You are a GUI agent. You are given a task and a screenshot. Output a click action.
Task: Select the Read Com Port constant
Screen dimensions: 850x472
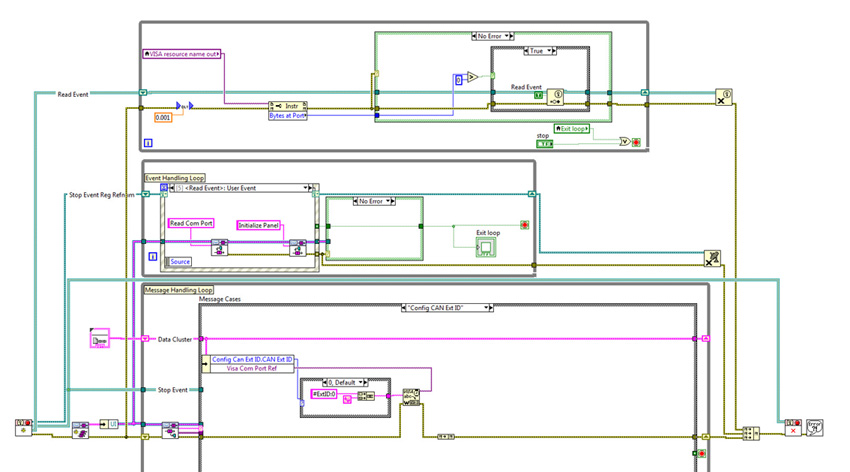(190, 224)
